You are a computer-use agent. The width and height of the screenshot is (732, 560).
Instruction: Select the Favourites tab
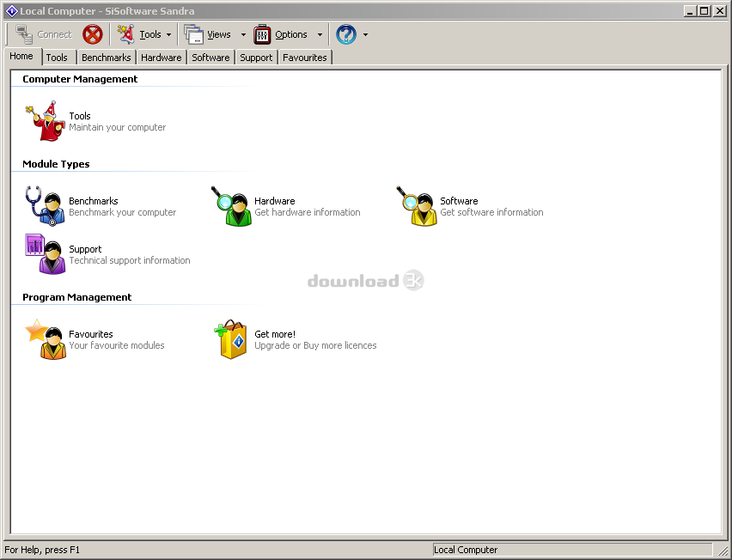point(305,58)
